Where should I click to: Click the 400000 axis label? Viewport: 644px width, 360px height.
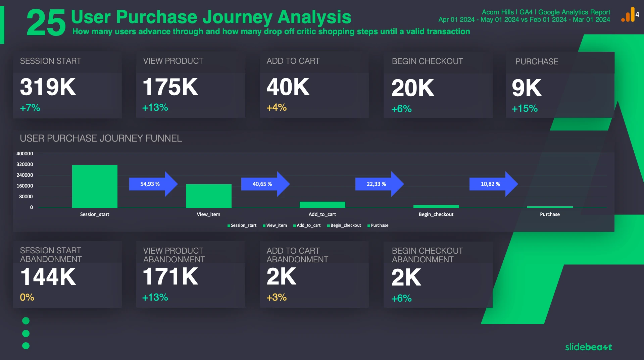point(25,154)
